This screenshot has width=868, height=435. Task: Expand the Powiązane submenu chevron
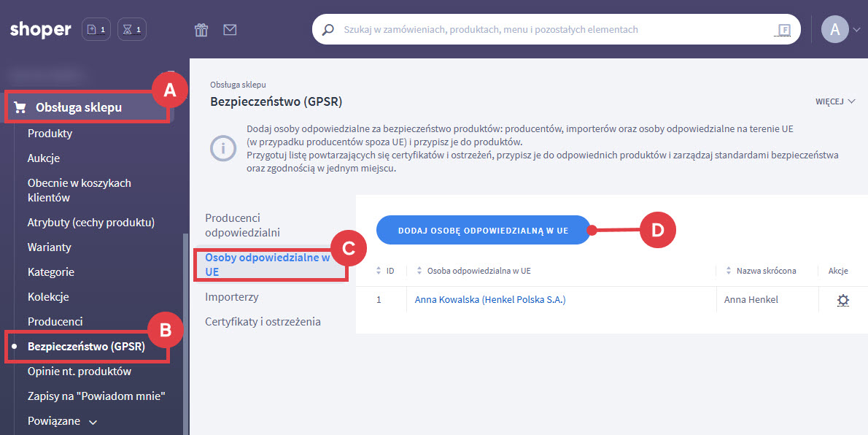tap(93, 423)
